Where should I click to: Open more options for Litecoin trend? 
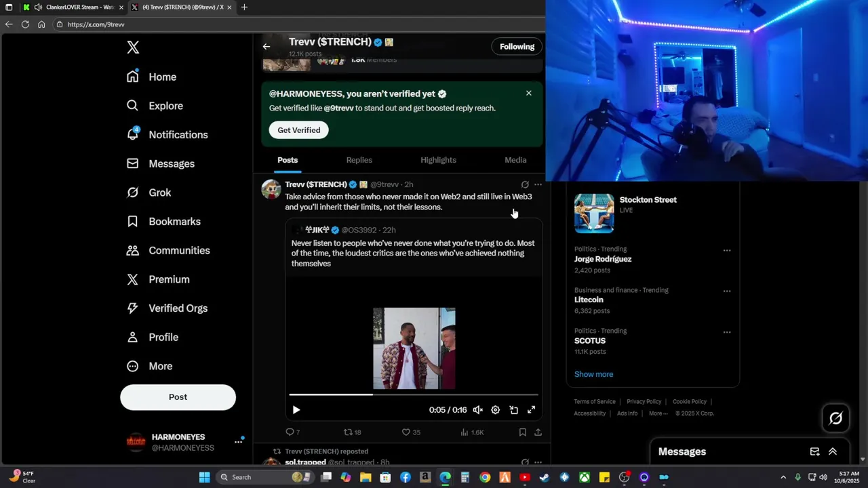pos(727,291)
